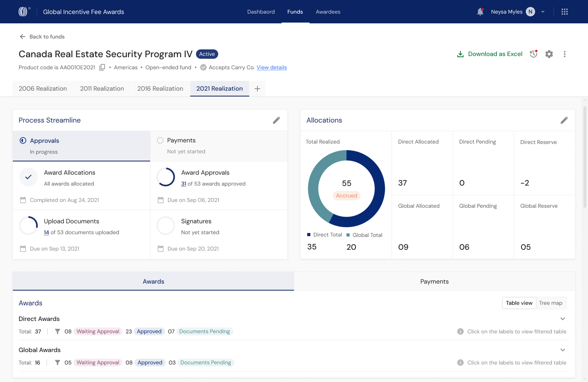Screen dimensions: 588x382
Task: Download as Excel
Action: click(490, 54)
